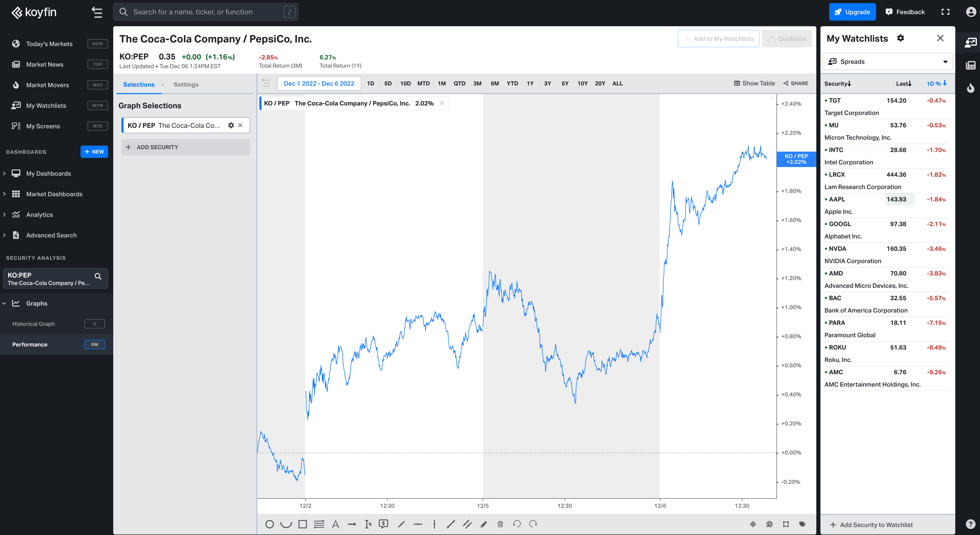Select the arrow drawing tool

pos(352,524)
